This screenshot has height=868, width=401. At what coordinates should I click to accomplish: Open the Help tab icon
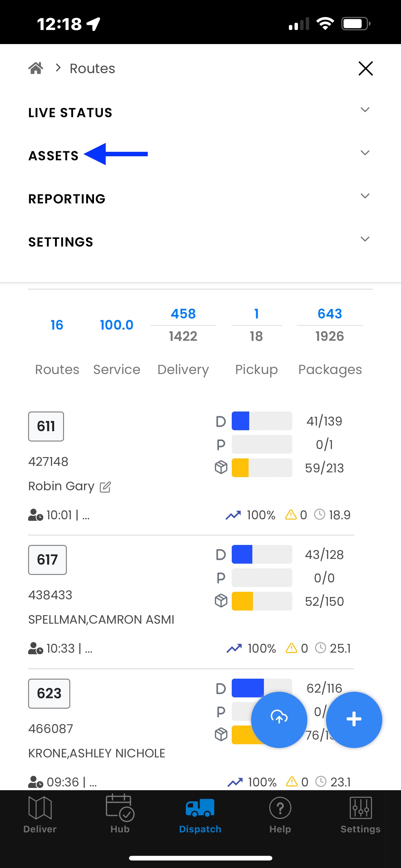[x=280, y=815]
